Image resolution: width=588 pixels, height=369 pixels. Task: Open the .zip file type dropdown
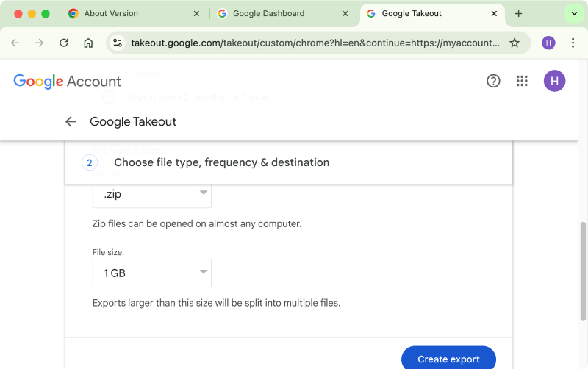(152, 195)
